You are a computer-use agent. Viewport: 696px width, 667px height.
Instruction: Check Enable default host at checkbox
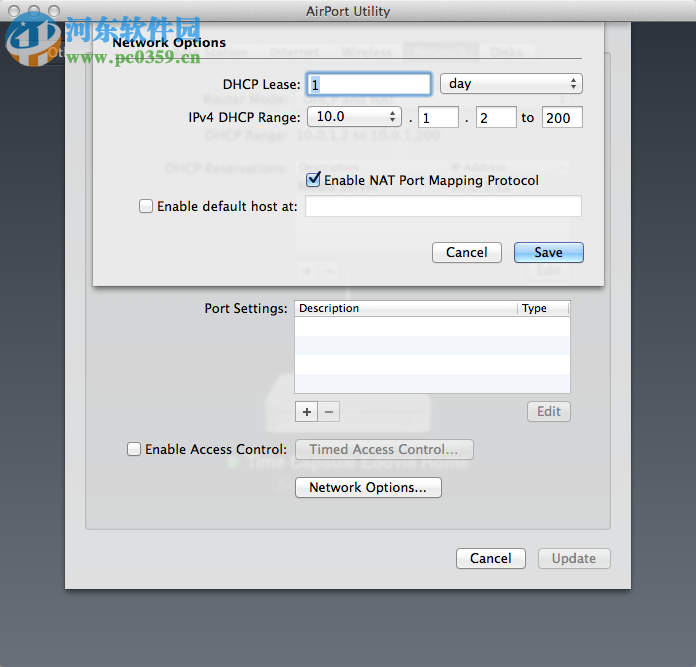pos(146,206)
